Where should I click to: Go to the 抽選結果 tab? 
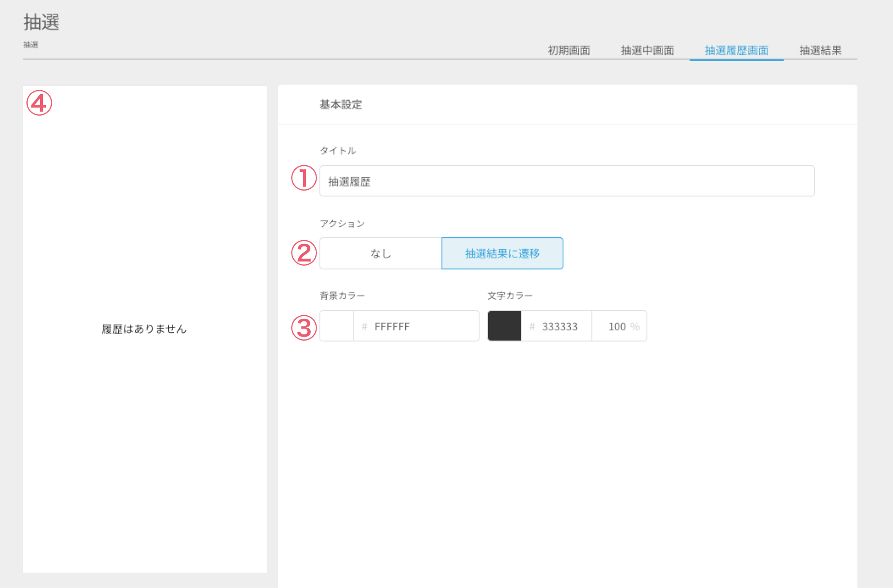pos(820,50)
